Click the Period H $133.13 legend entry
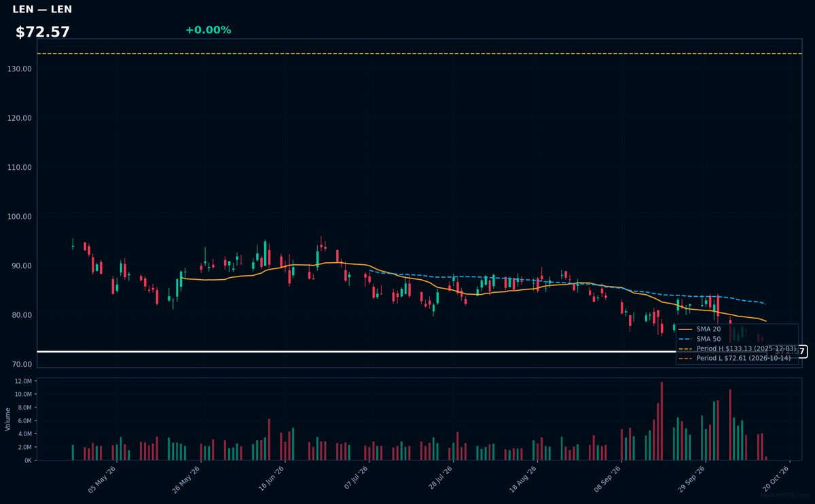Screen dimensions: 815x504 [738, 348]
